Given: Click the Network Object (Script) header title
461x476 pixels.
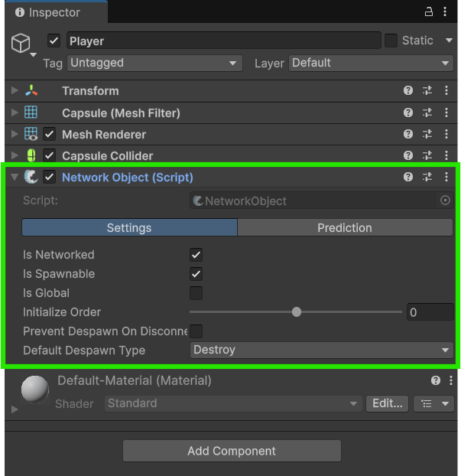Looking at the screenshot, I should [128, 178].
